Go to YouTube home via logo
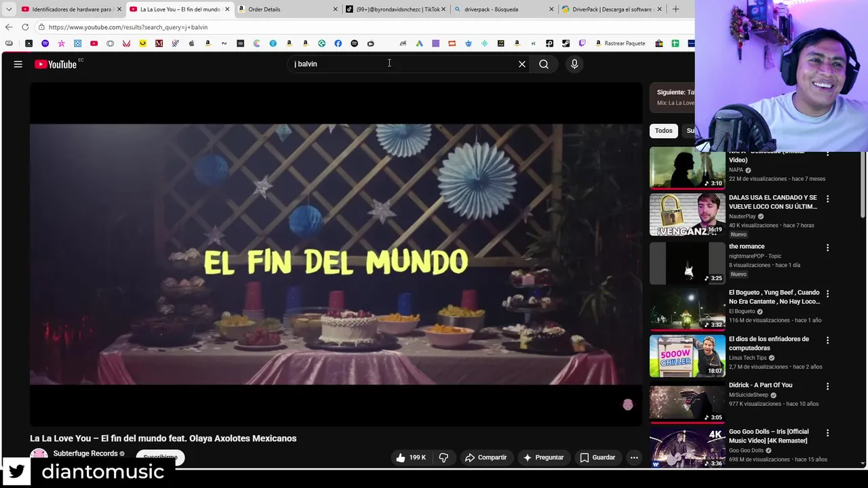868x488 pixels. tap(56, 64)
